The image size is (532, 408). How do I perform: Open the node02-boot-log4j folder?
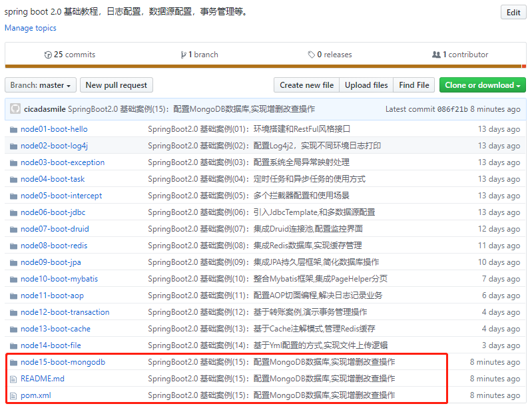pos(54,146)
